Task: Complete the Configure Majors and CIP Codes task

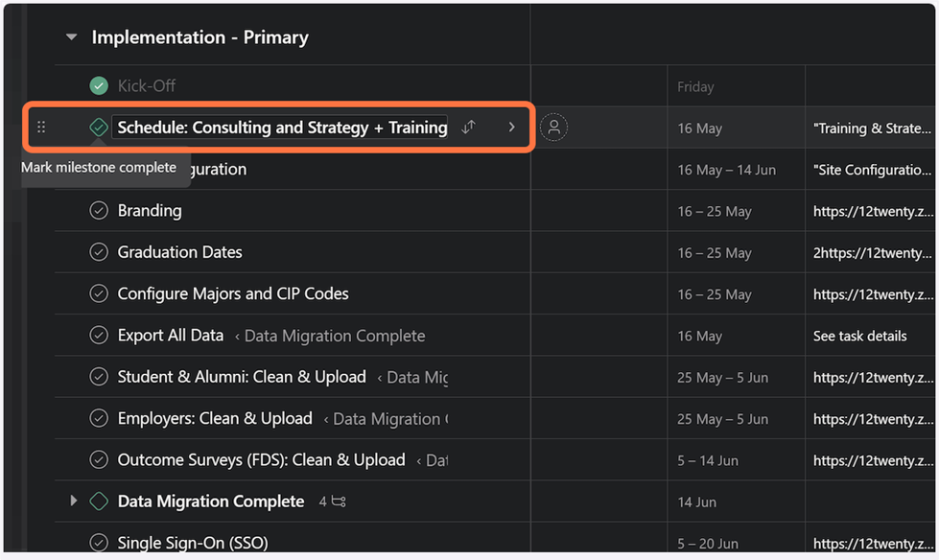Action: (x=98, y=294)
